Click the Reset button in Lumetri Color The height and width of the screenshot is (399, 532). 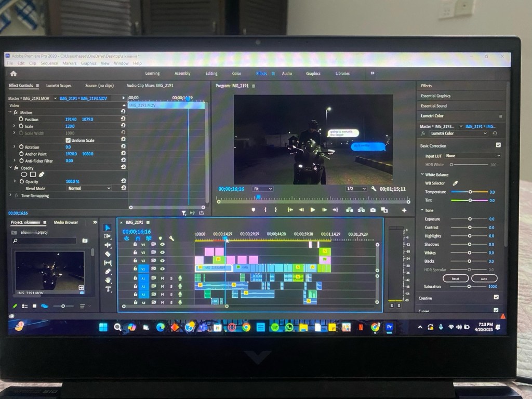click(455, 278)
